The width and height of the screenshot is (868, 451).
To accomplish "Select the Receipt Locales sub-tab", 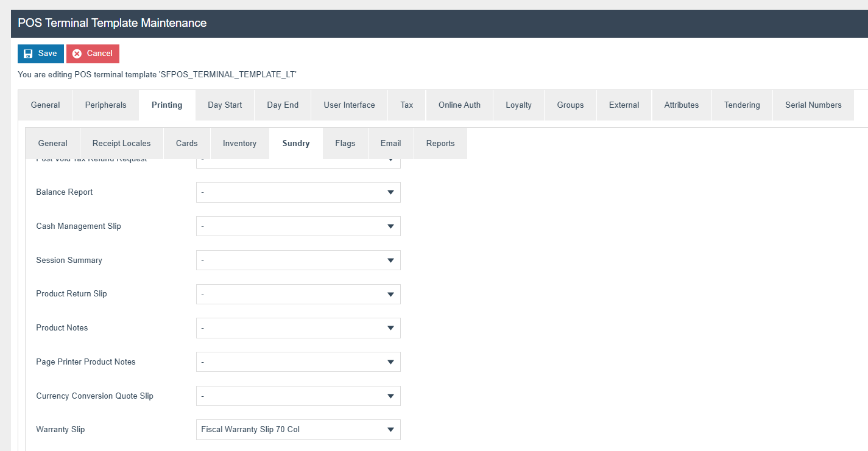I will click(x=121, y=144).
